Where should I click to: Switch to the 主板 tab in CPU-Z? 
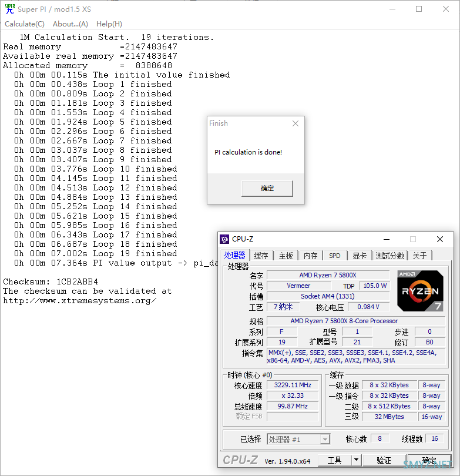[286, 256]
